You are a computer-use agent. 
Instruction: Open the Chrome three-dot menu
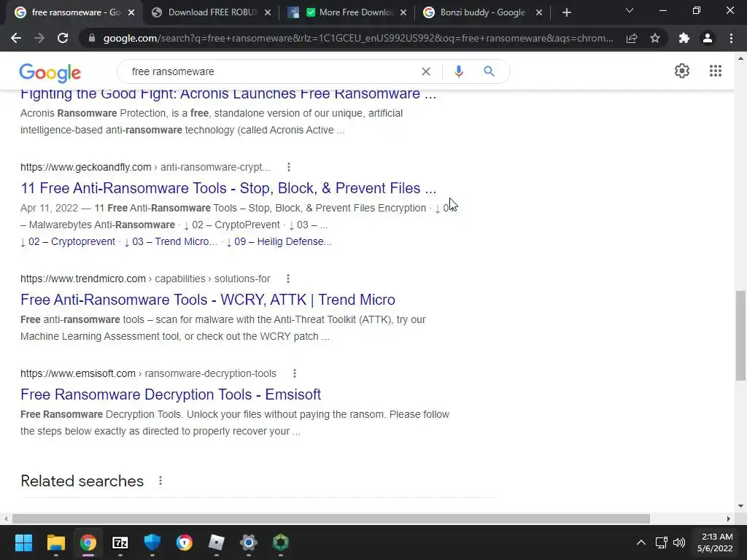[x=731, y=38]
